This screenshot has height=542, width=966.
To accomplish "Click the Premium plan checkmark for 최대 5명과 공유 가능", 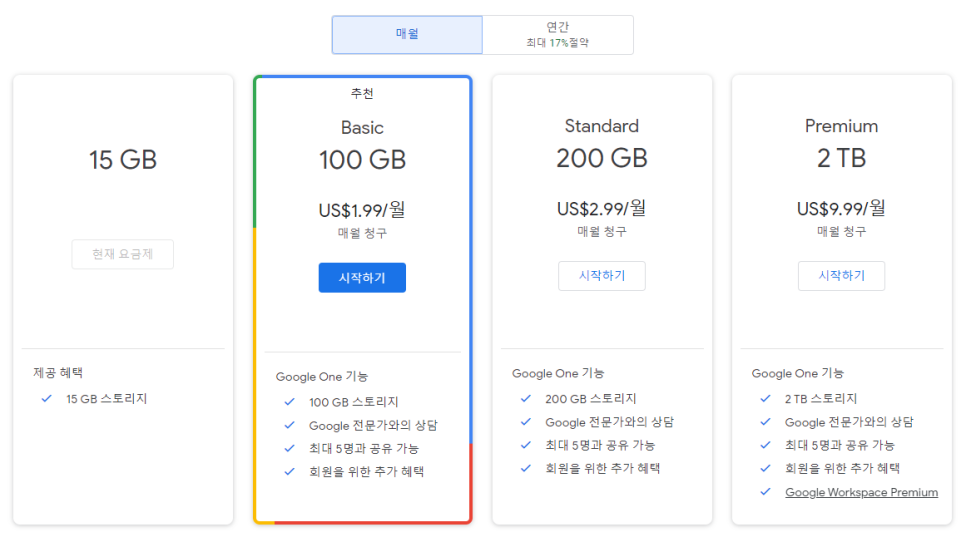I will pos(765,445).
